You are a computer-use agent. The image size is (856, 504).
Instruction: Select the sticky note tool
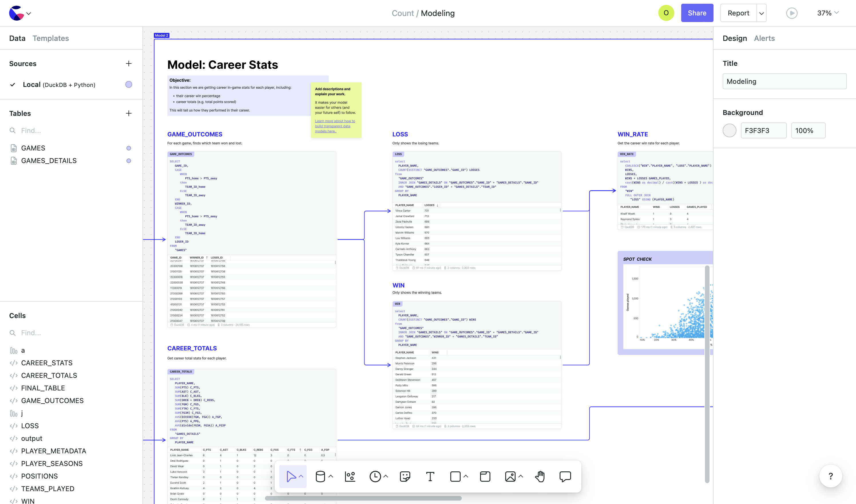point(404,477)
